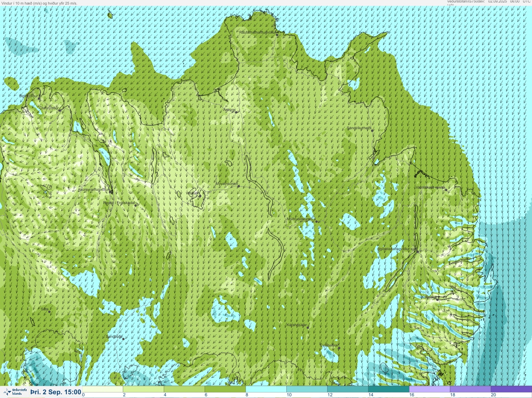Select the Reykir í Fnjóskadal station label

(x=119, y=203)
